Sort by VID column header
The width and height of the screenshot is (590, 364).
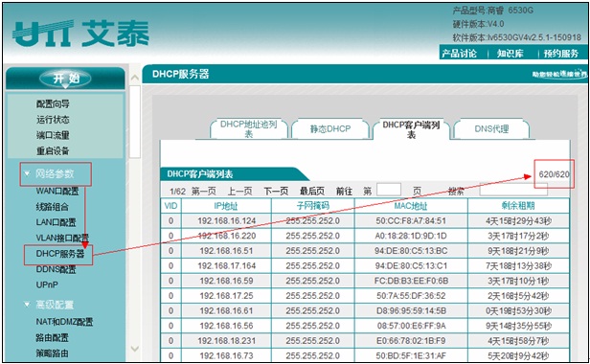170,206
